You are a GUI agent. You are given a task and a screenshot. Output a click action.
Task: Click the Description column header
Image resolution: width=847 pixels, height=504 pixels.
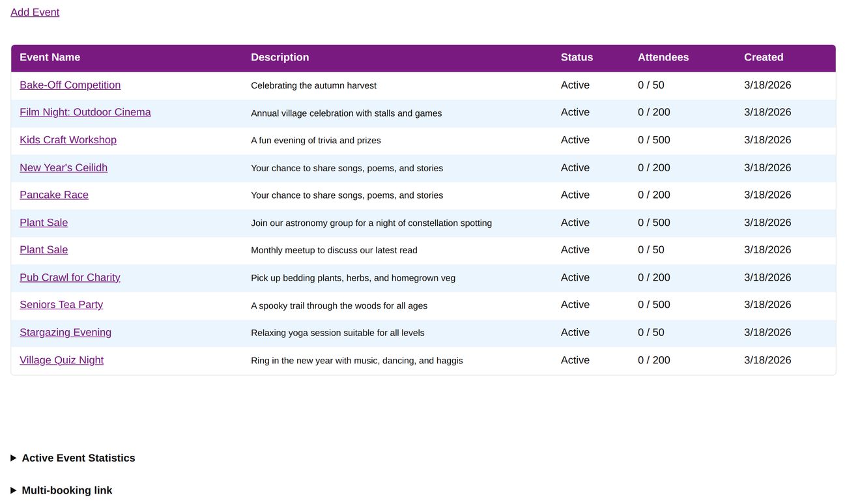click(x=280, y=57)
